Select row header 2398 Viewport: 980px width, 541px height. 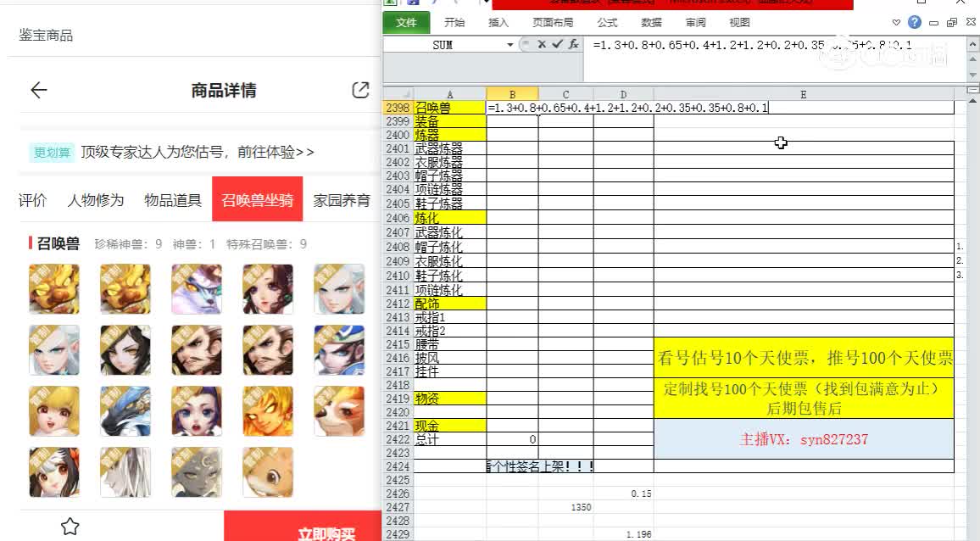[398, 108]
